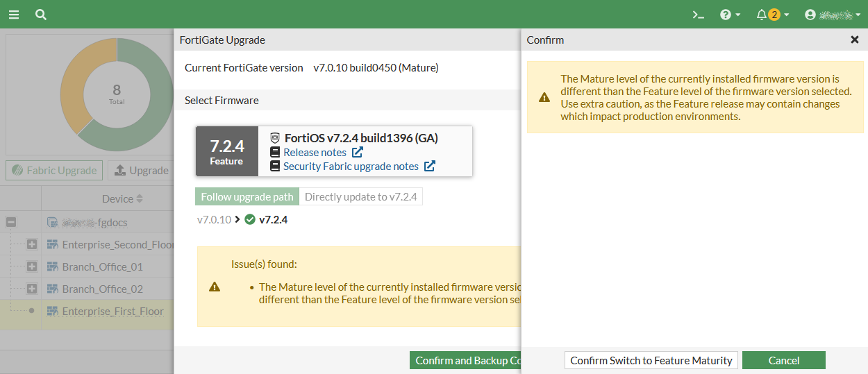Image resolution: width=868 pixels, height=374 pixels.
Task: Open the help question mark menu
Action: point(730,15)
